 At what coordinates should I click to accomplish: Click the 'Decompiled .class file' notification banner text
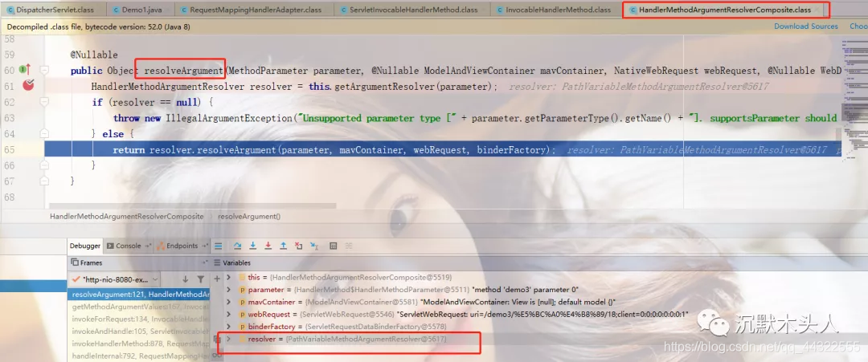99,26
